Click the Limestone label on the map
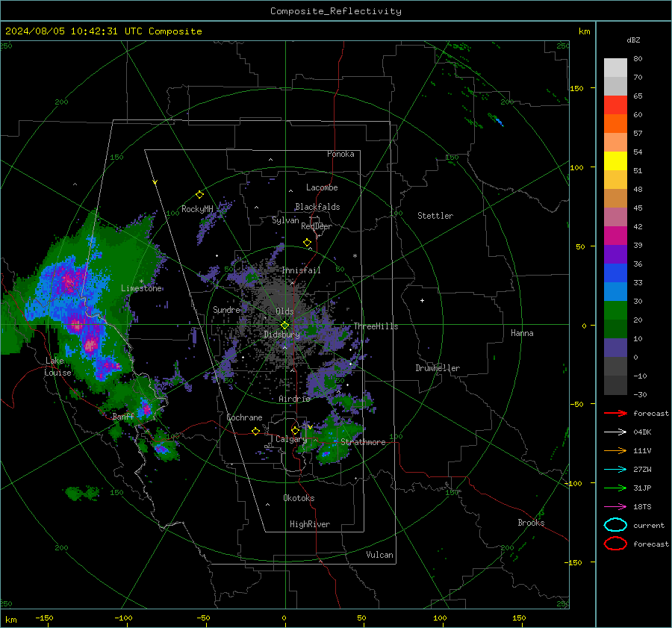 [x=141, y=288]
